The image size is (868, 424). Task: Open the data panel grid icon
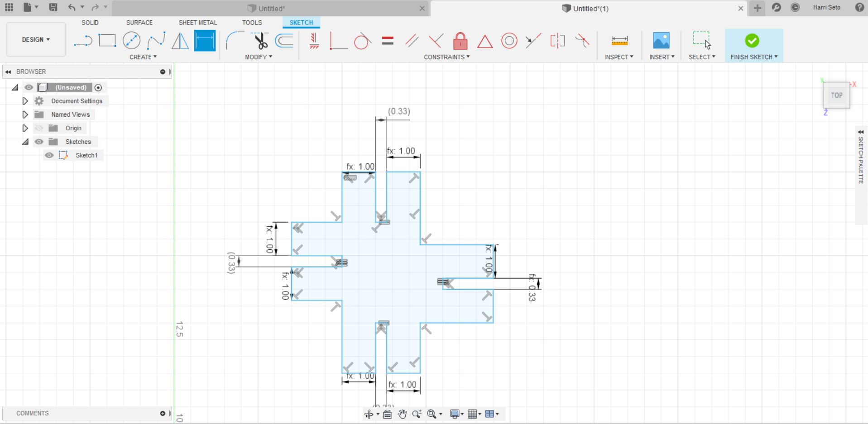tap(9, 7)
